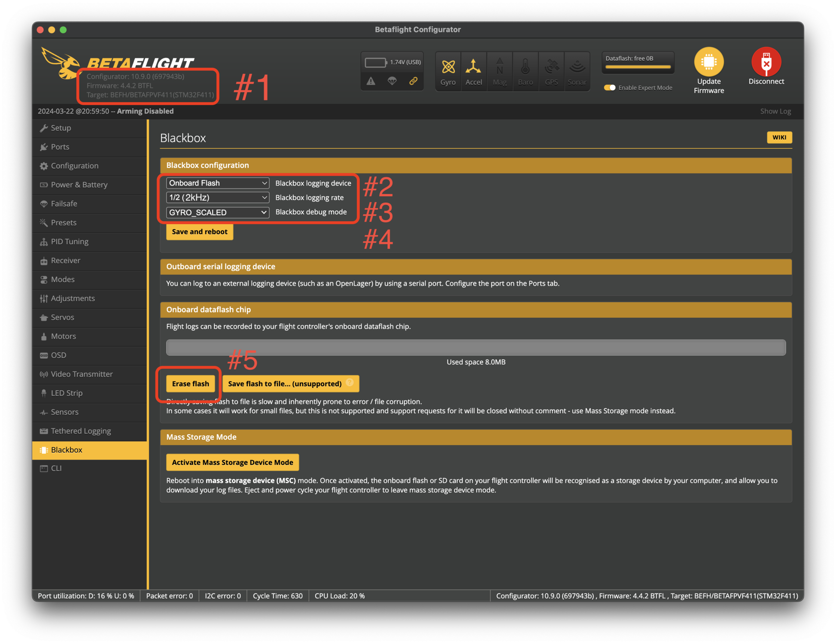Open the Update Firmware screen
Viewport: 836px width, 644px height.
[708, 69]
